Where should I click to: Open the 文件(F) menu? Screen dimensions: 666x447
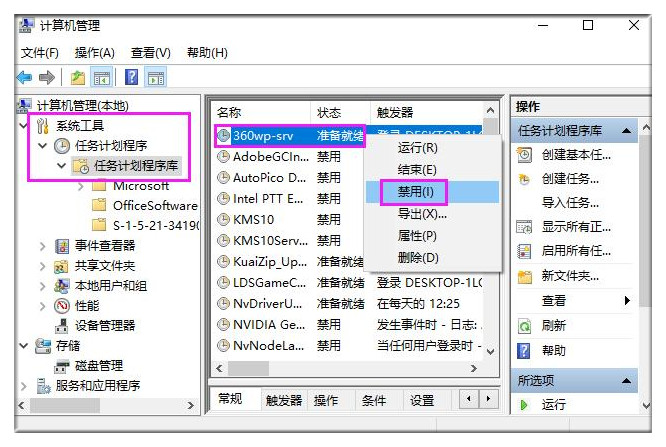[x=40, y=53]
